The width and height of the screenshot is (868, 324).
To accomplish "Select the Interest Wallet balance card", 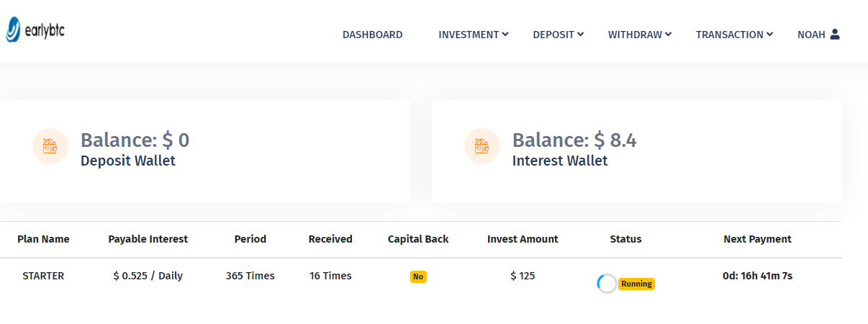I will pos(637,151).
